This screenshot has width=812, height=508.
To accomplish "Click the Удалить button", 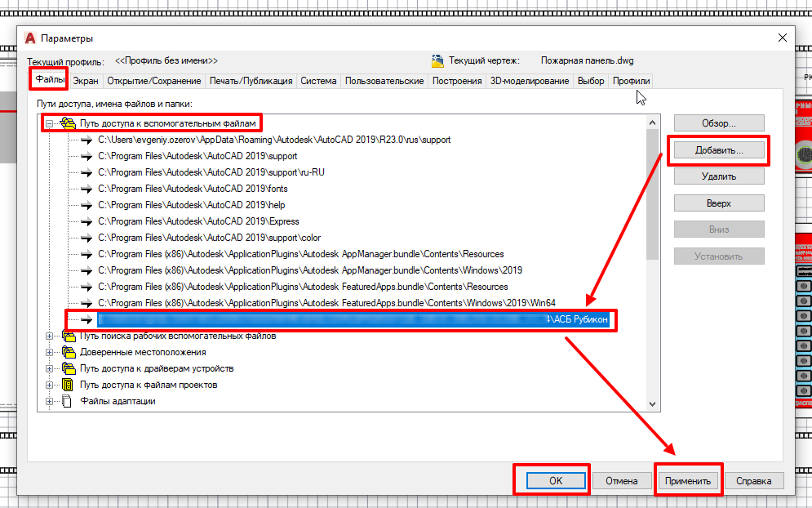I will pyautogui.click(x=719, y=176).
